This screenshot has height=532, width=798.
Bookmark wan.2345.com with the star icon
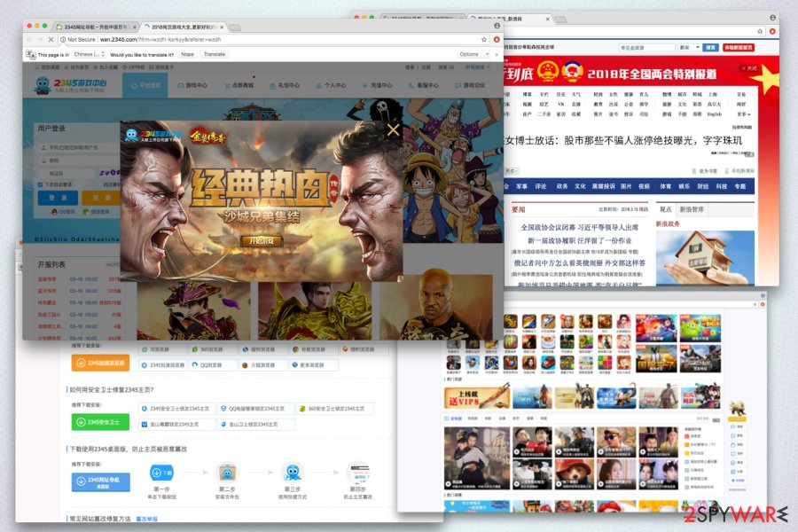(484, 39)
